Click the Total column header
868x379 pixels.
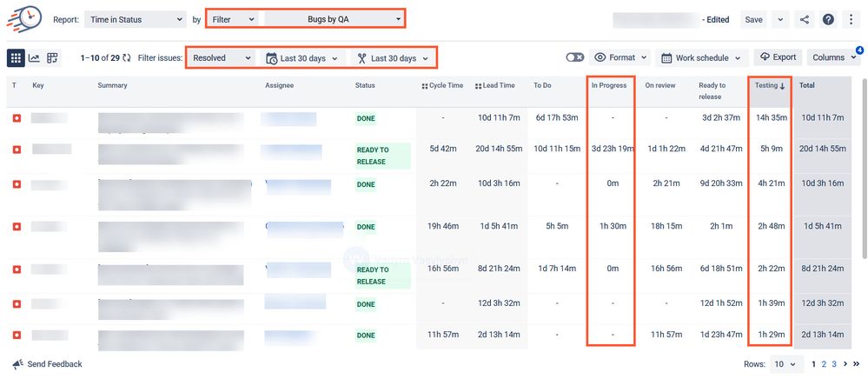[806, 85]
